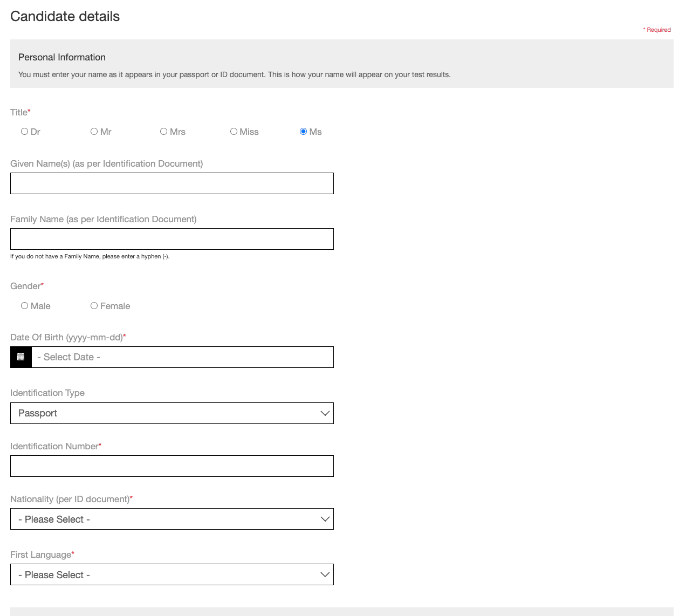The height and width of the screenshot is (616, 686).
Task: Select the Ms title radio button
Action: tap(304, 132)
